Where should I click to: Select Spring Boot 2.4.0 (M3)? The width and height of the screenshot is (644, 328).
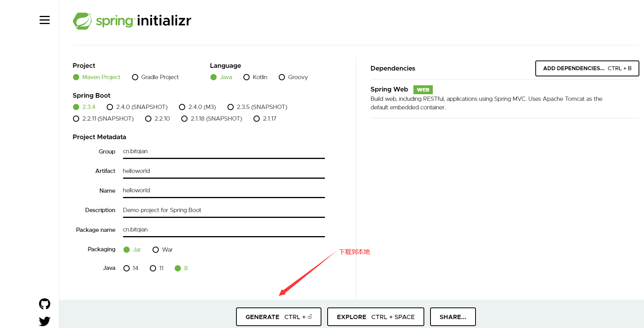point(198,107)
